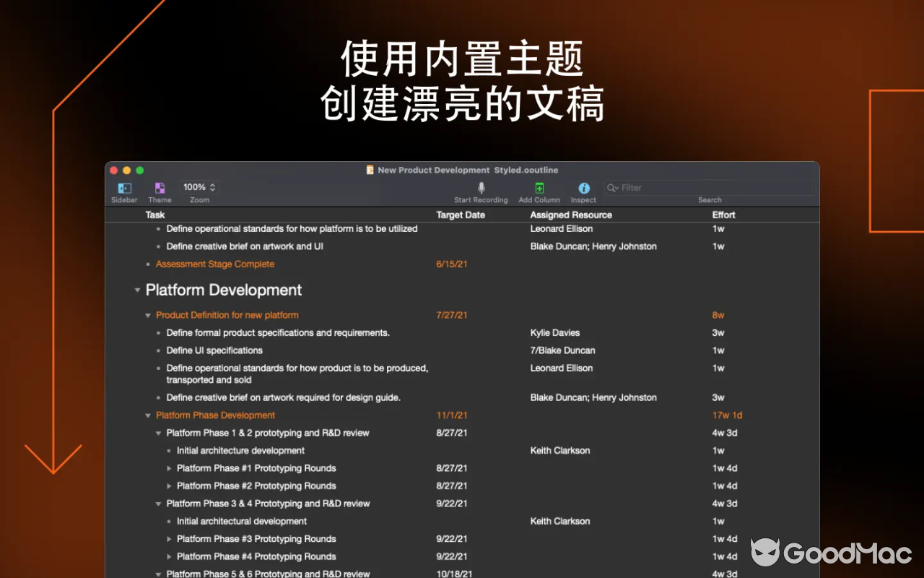Collapse Product Definition for new platform
This screenshot has height=578, width=924.
click(148, 315)
